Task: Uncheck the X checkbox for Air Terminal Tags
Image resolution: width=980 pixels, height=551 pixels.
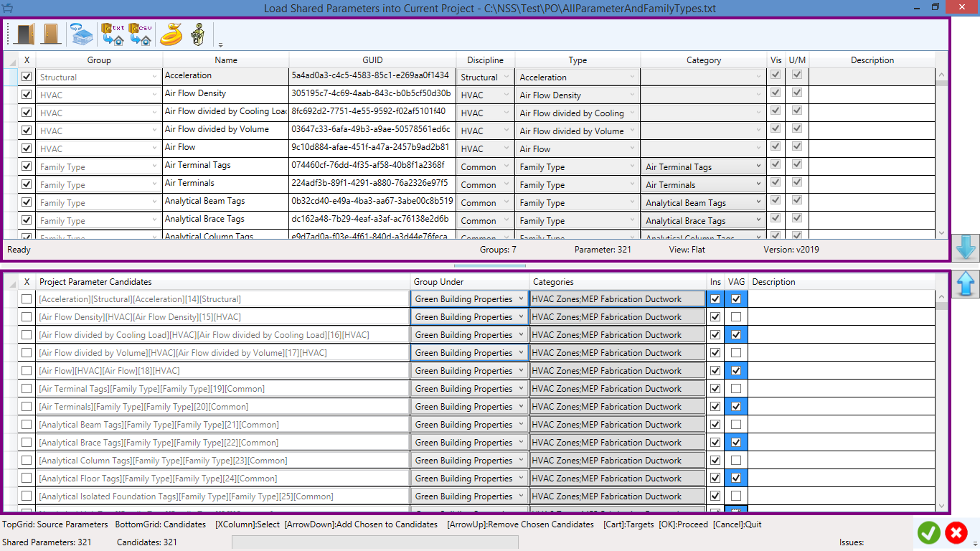Action: [x=27, y=166]
